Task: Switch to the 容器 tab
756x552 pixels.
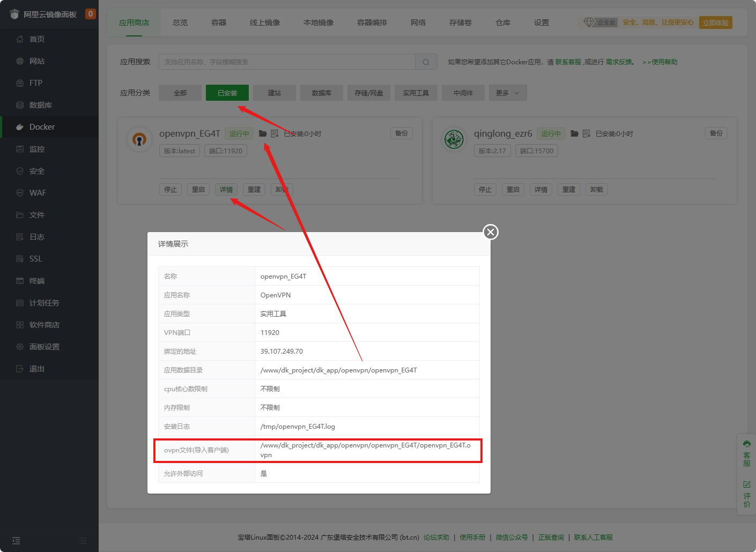Action: (218, 23)
